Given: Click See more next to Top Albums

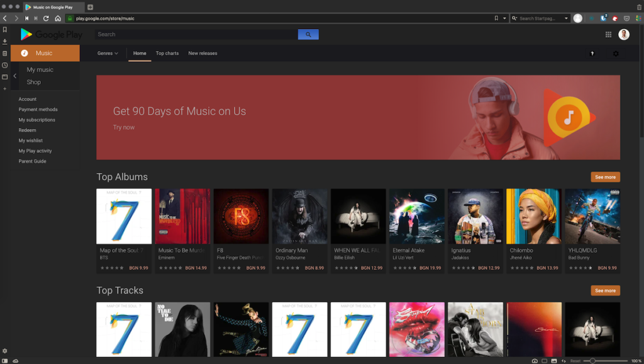Looking at the screenshot, I should click(x=604, y=177).
